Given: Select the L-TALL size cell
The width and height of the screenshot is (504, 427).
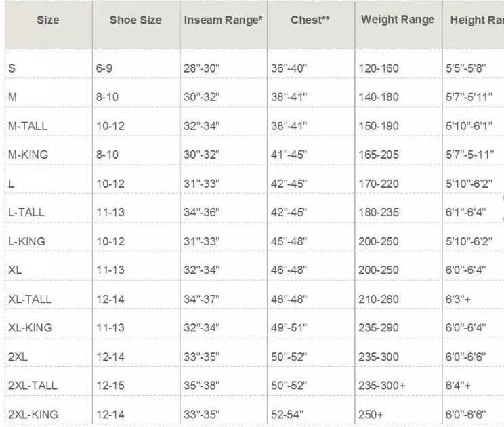Looking at the screenshot, I should 26,212.
